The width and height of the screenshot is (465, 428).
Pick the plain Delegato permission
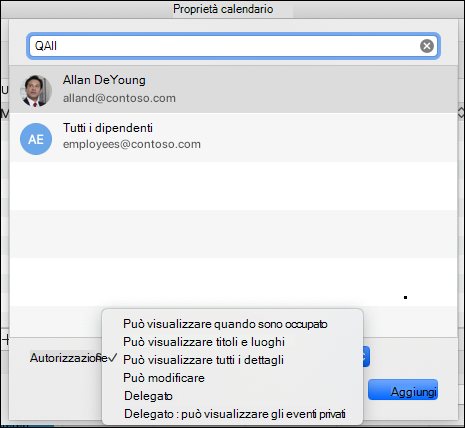click(148, 396)
